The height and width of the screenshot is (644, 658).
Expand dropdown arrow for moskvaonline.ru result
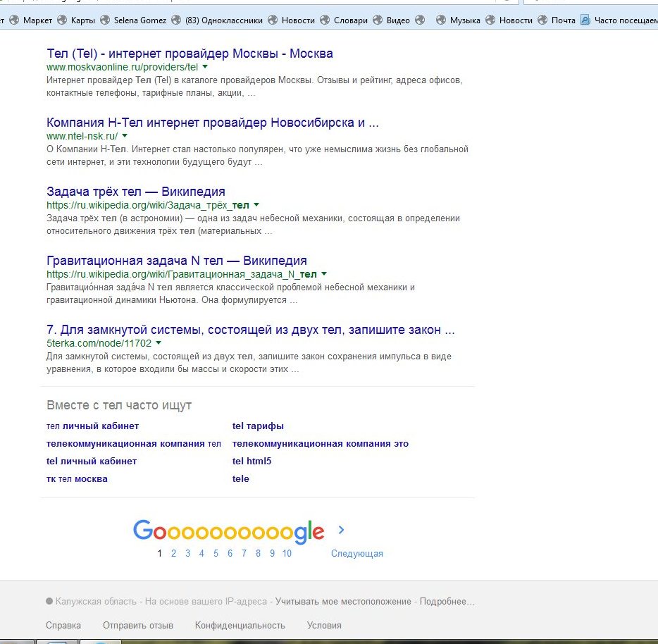coord(205,67)
